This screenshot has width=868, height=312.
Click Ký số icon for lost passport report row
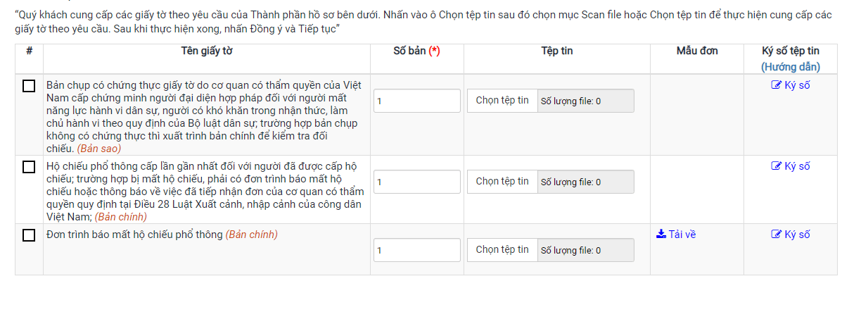(777, 235)
